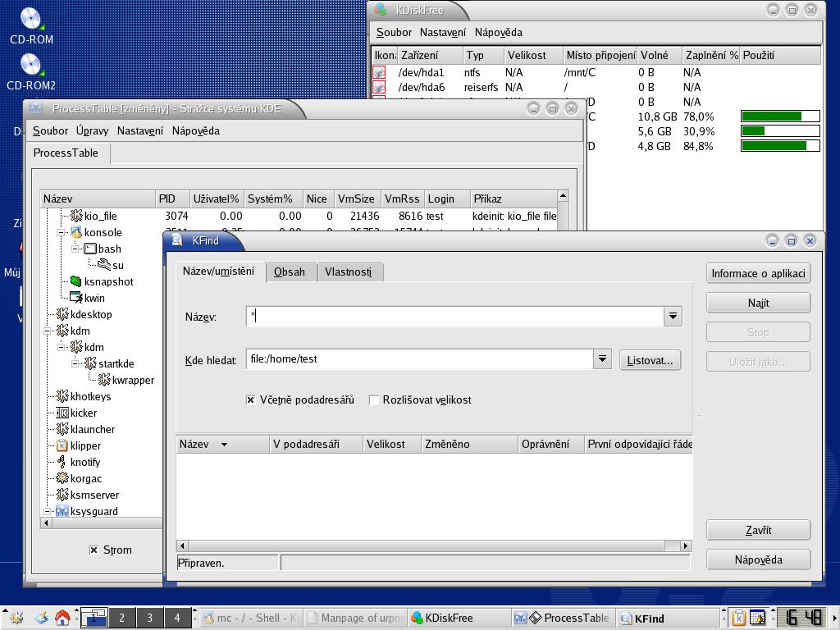Viewport: 840px width, 630px height.
Task: Collapse the startkde tree node
Action: [75, 363]
